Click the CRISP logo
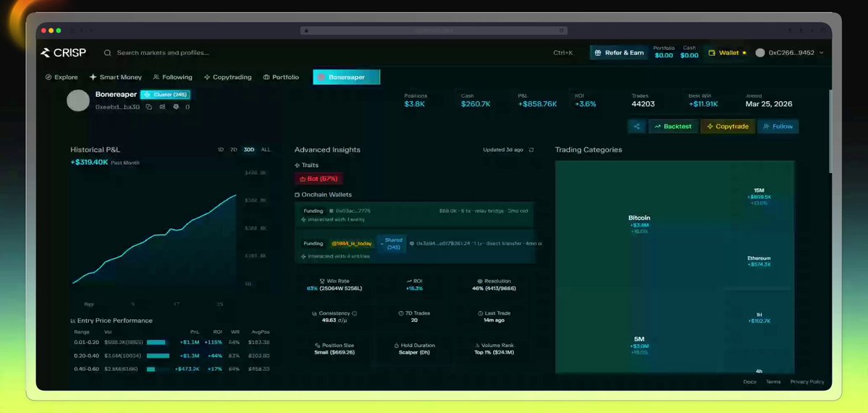Viewport: 868px width, 413px height. [63, 53]
